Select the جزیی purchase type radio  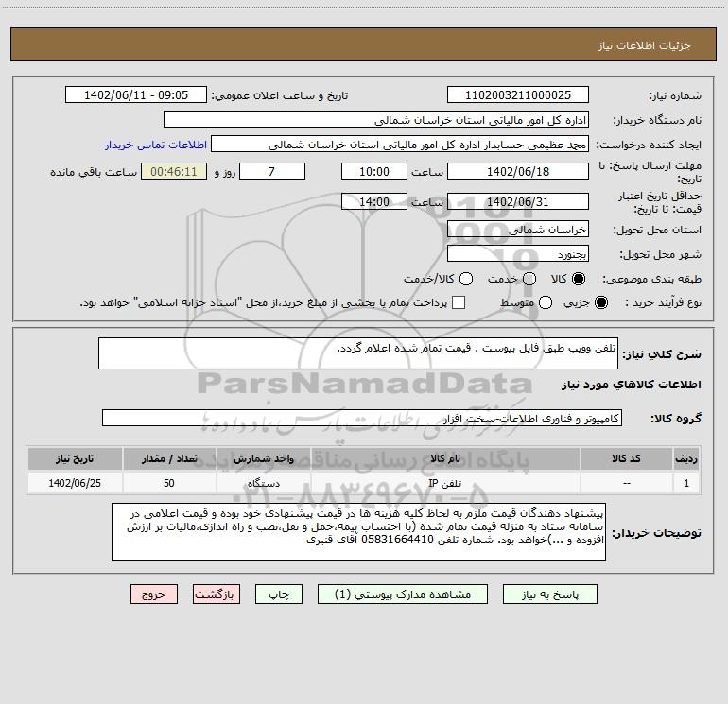[x=601, y=302]
